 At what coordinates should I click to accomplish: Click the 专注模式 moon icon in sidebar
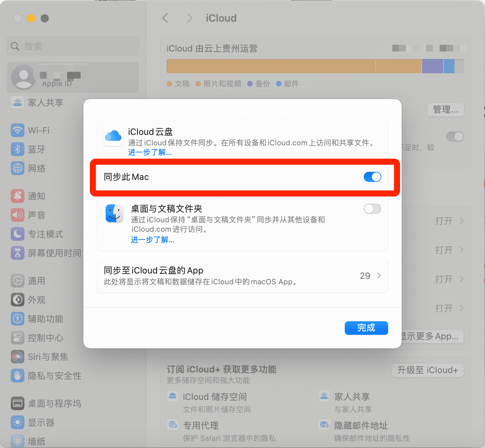(18, 234)
